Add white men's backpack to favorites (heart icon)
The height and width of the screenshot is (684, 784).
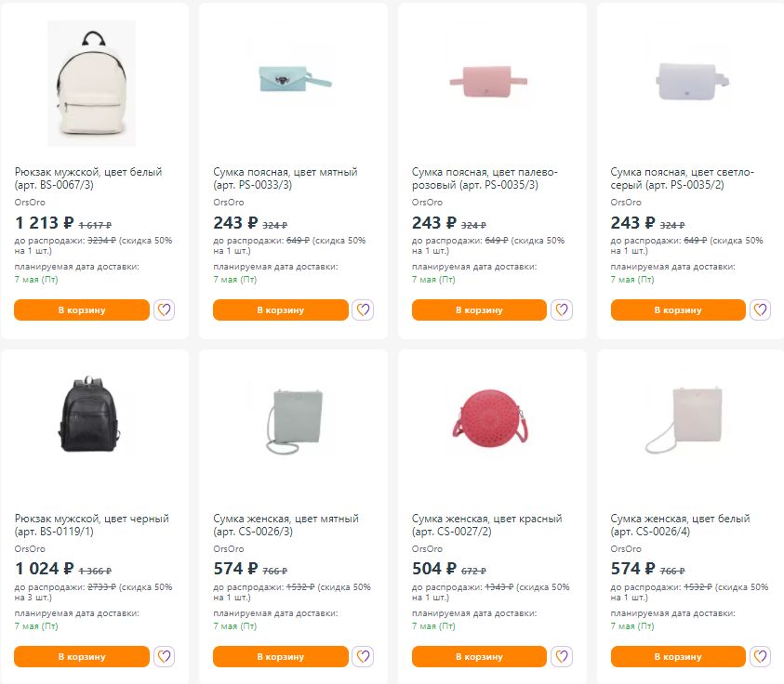point(165,309)
